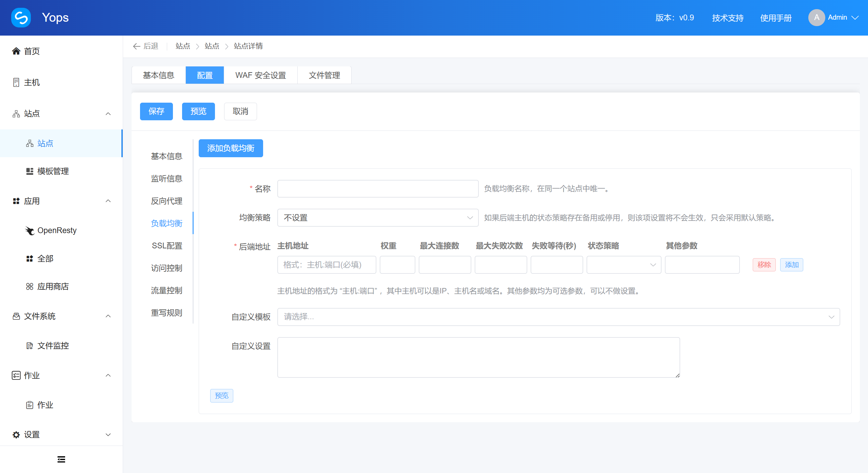Select 基本信息 in the config side menu
Screen dimensions: 868x473
(166, 156)
